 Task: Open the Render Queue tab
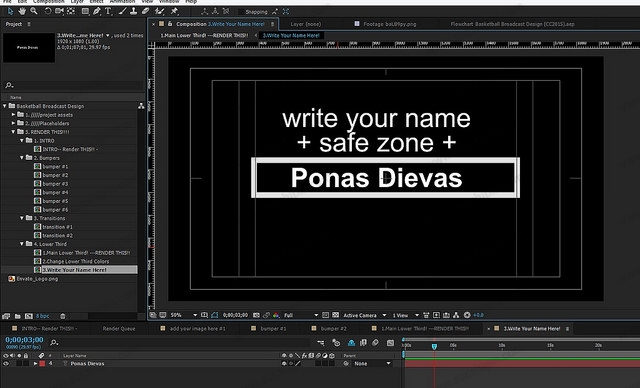point(119,328)
